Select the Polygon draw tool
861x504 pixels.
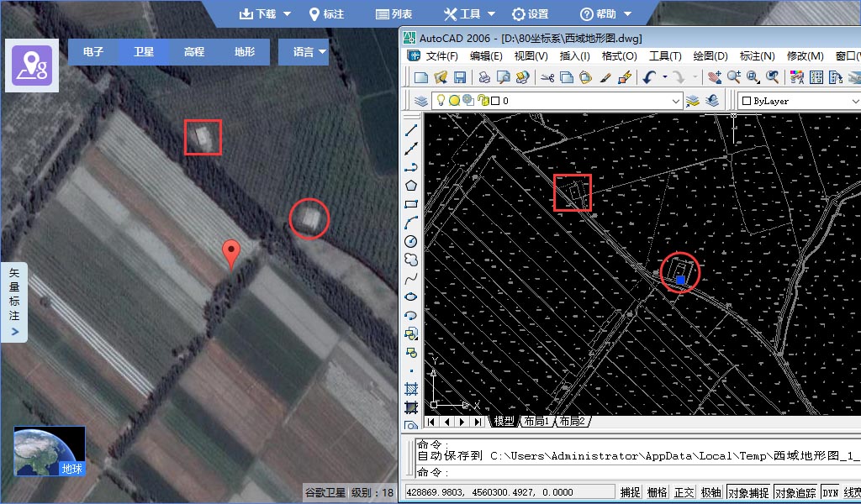411,186
